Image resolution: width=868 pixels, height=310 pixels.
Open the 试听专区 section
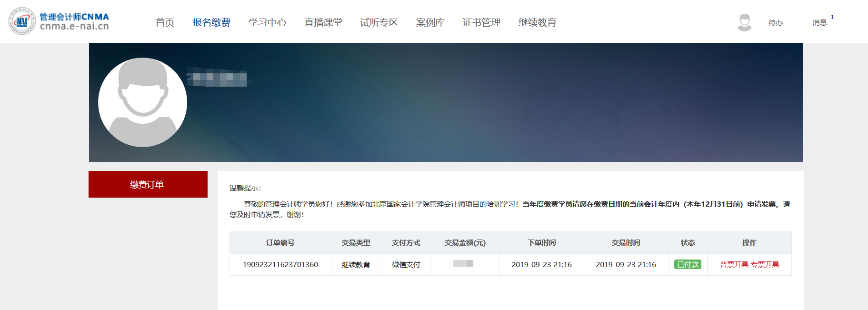click(379, 22)
